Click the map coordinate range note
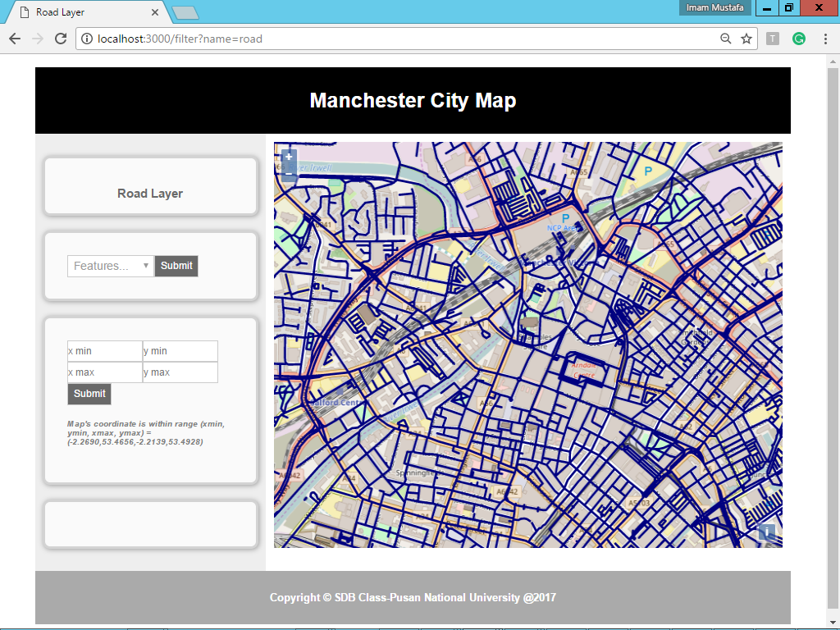 click(x=146, y=433)
